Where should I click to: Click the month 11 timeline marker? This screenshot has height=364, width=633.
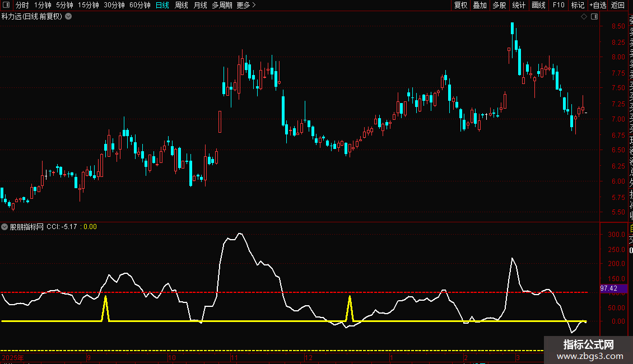[x=235, y=357]
